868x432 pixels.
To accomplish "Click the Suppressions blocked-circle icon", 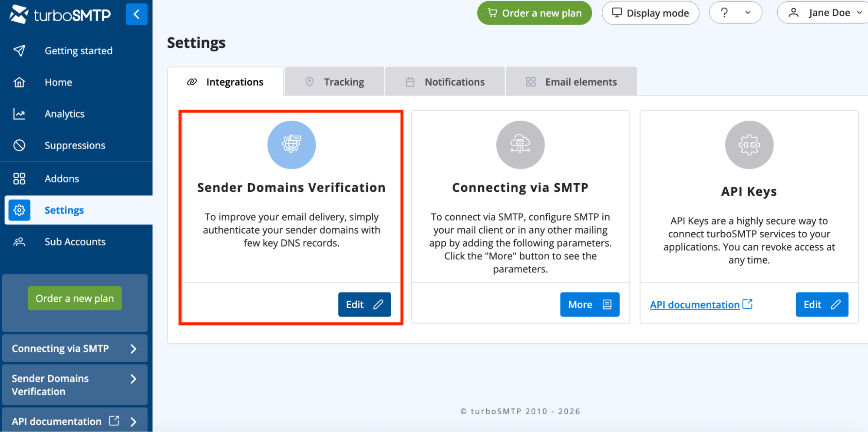I will [x=19, y=145].
